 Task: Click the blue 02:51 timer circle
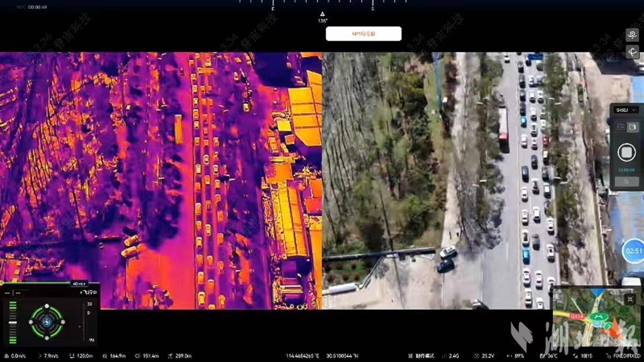633,251
